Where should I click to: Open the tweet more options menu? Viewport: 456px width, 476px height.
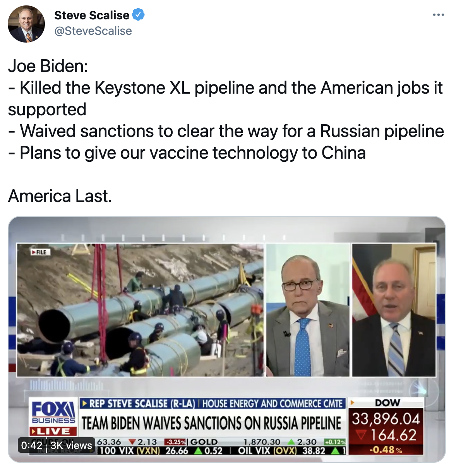439,15
